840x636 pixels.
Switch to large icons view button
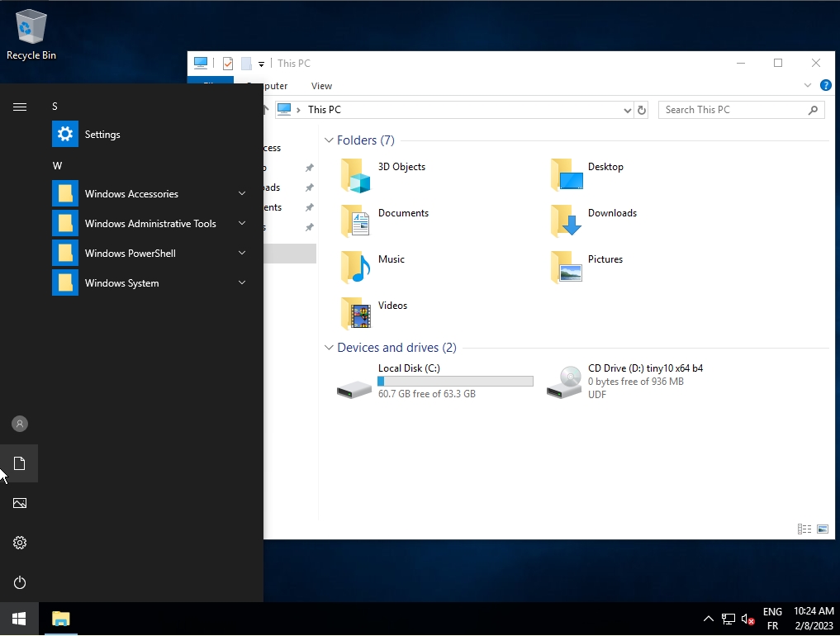pyautogui.click(x=823, y=529)
